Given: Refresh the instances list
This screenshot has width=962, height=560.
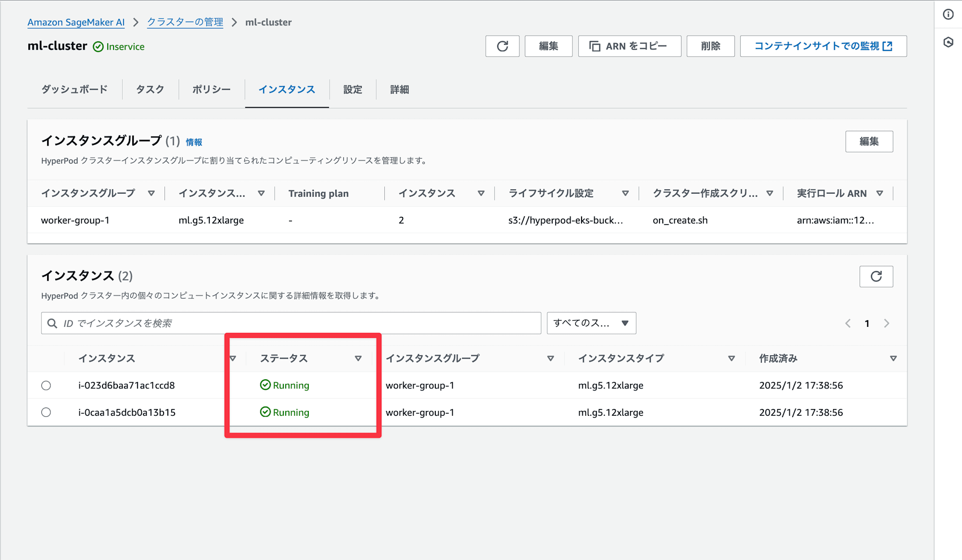Looking at the screenshot, I should point(876,276).
